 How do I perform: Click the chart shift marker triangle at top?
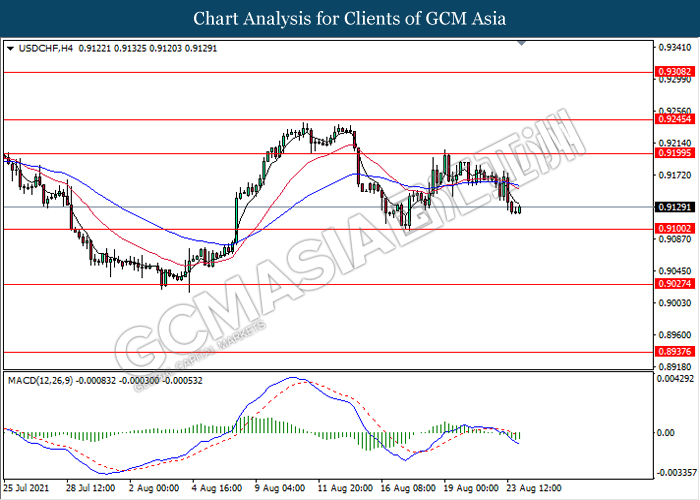point(521,43)
